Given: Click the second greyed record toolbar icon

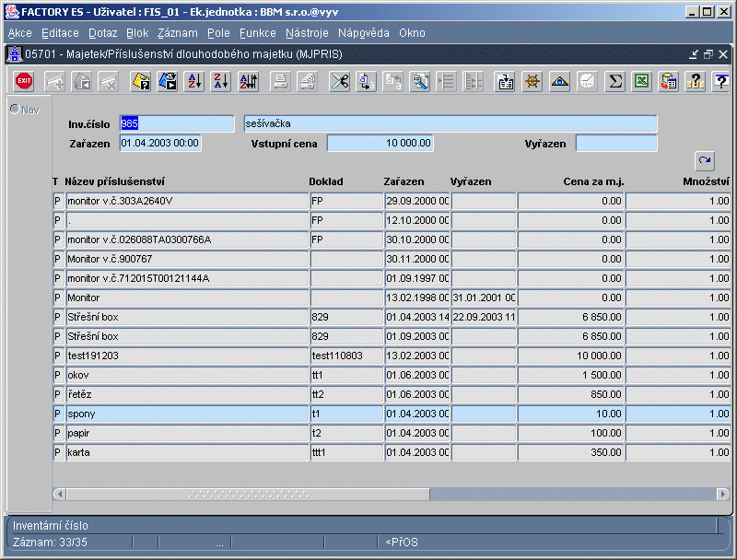Looking at the screenshot, I should click(x=81, y=81).
